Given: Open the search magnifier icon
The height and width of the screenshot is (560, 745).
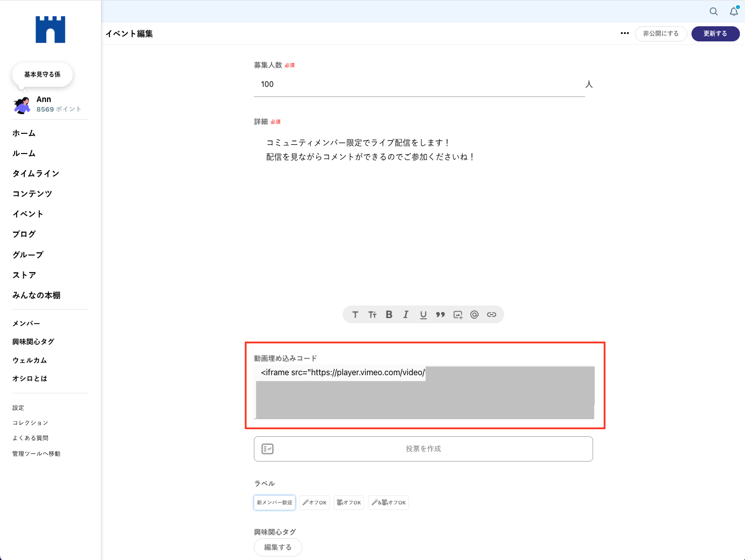Looking at the screenshot, I should click(714, 12).
